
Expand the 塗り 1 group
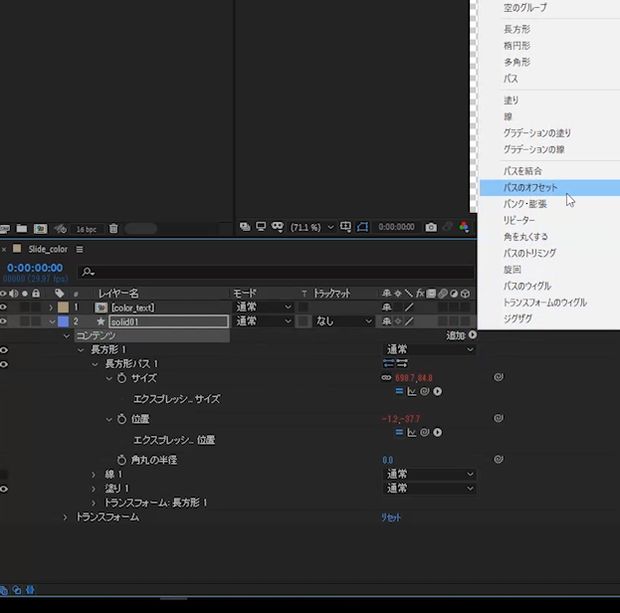(93, 489)
